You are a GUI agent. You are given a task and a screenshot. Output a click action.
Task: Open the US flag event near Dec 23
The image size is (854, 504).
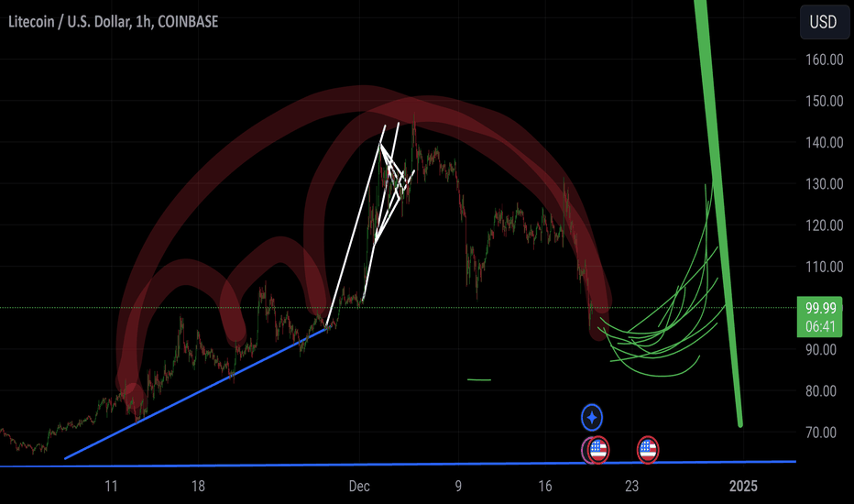click(x=648, y=450)
